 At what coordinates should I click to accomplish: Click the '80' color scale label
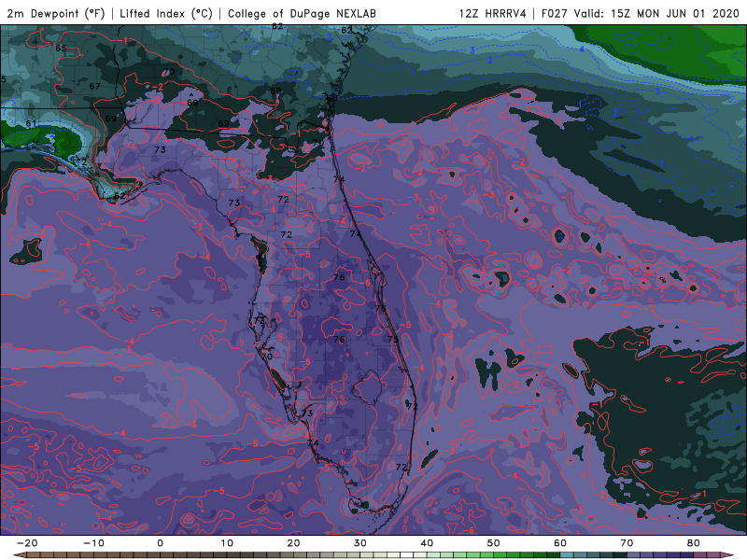pos(694,543)
